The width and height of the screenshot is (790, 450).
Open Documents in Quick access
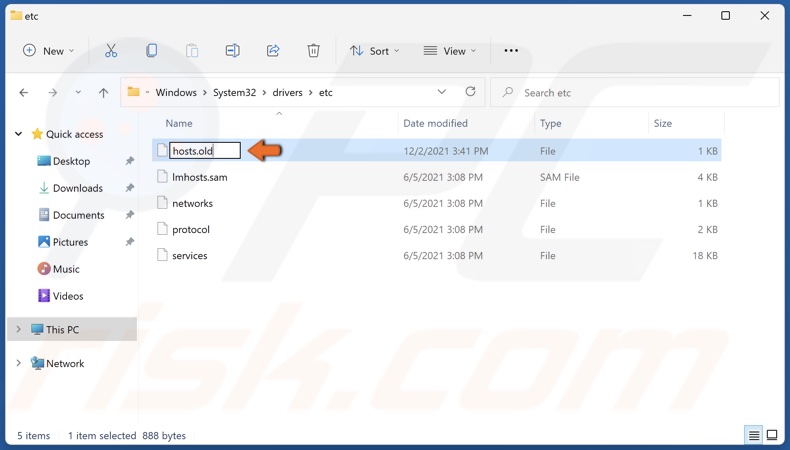(x=79, y=215)
